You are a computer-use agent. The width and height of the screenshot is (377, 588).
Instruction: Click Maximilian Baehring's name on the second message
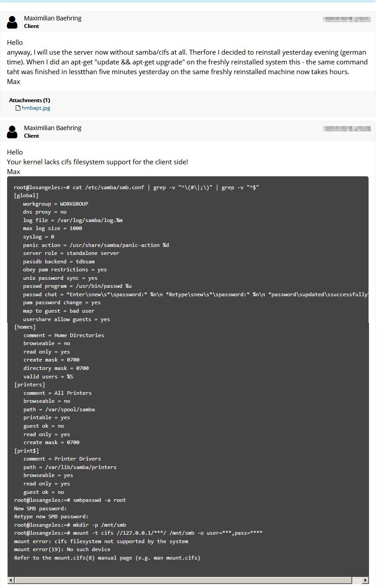point(52,128)
